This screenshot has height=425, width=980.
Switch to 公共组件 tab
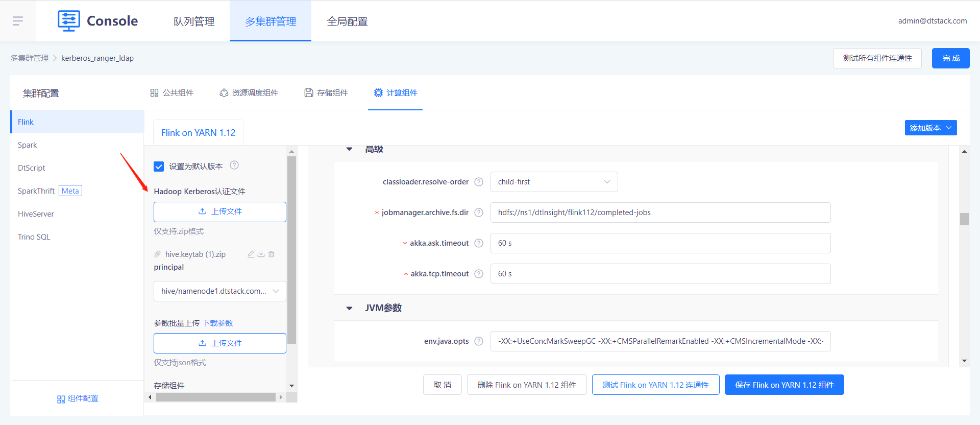click(172, 93)
